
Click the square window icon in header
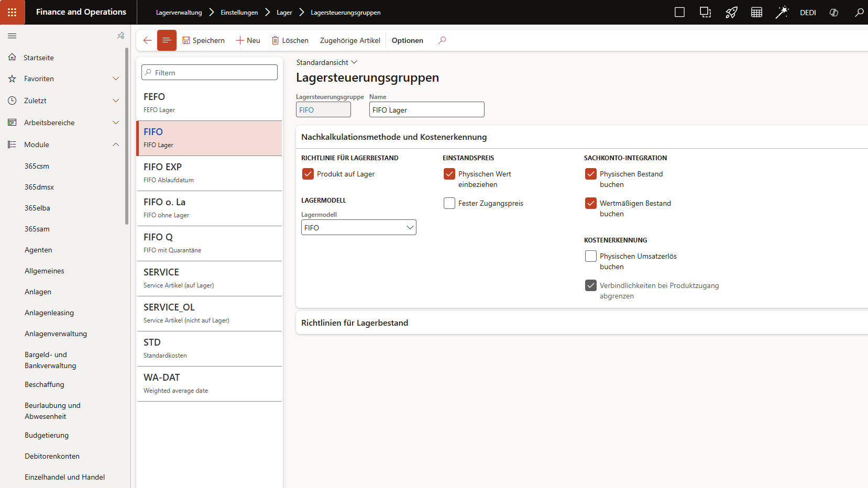coord(679,12)
